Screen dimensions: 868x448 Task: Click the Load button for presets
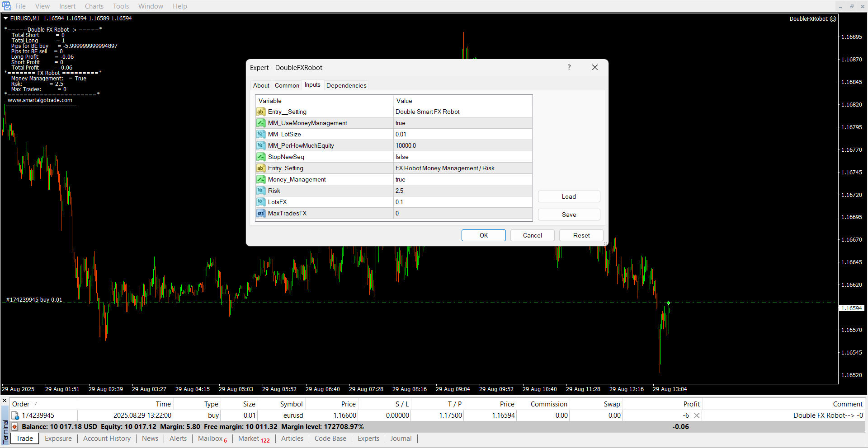(x=569, y=196)
